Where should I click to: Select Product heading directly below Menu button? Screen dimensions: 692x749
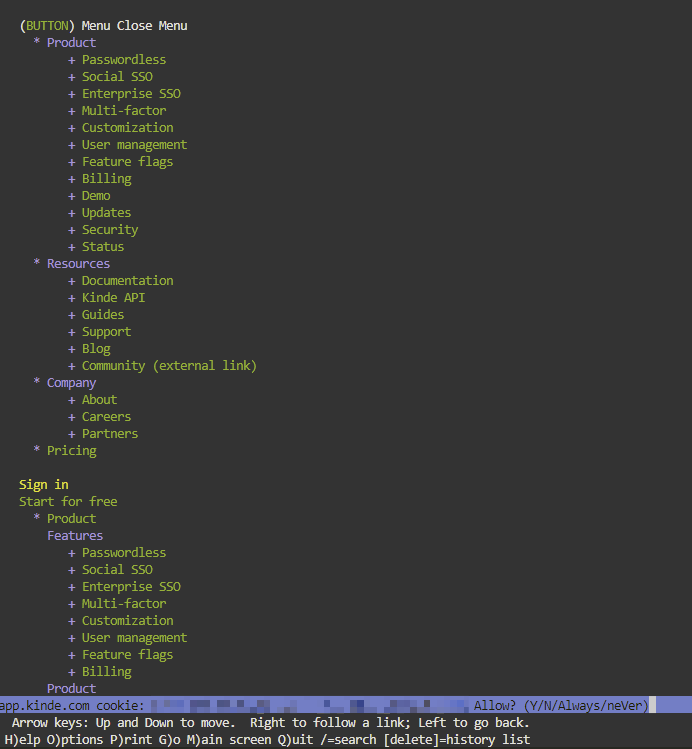pyautogui.click(x=71, y=43)
